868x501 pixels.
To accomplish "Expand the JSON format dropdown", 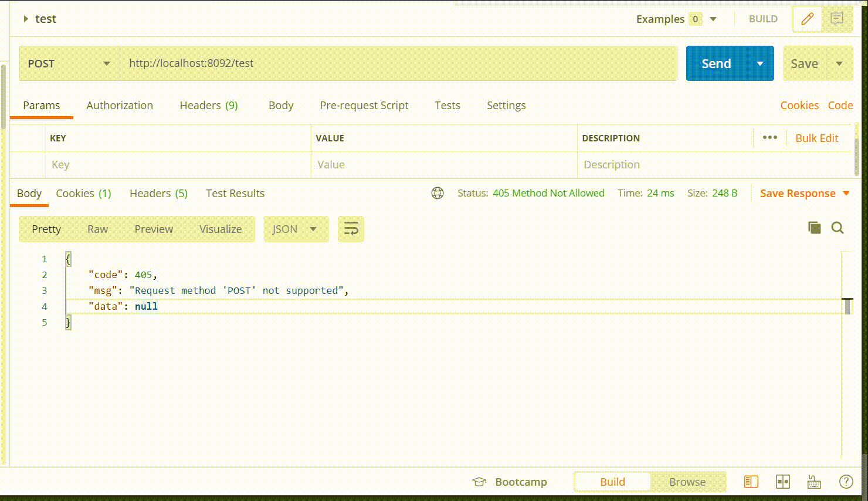I will pos(295,229).
